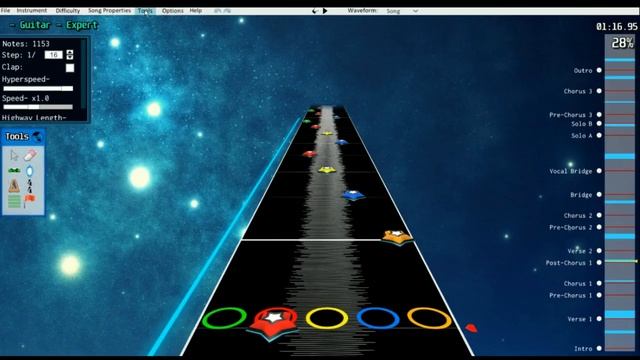The width and height of the screenshot is (640, 360).
Task: Click the Notes: 1153 counter text
Action: pyautogui.click(x=26, y=44)
